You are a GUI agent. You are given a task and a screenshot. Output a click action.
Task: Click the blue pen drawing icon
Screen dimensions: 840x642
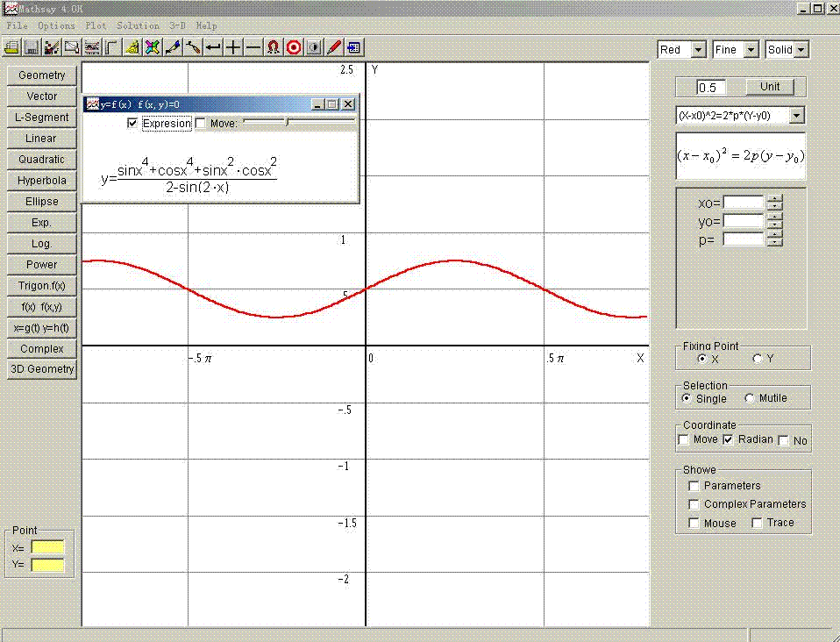click(173, 47)
